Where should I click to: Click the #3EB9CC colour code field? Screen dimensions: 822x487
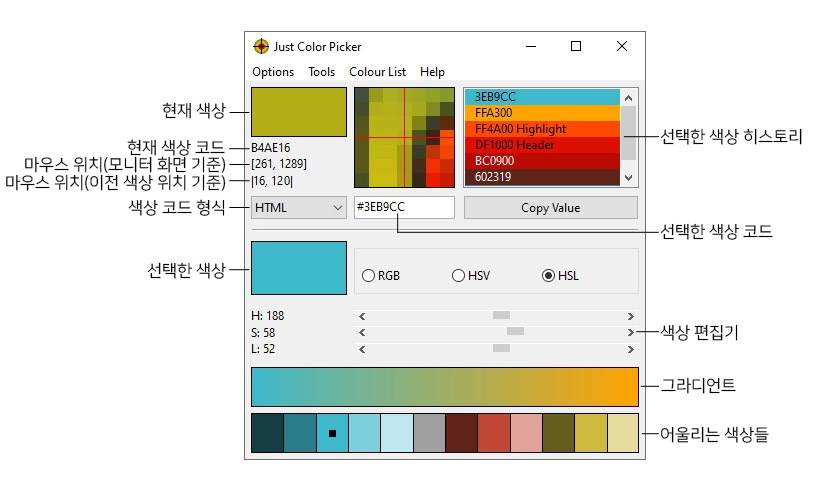(404, 207)
